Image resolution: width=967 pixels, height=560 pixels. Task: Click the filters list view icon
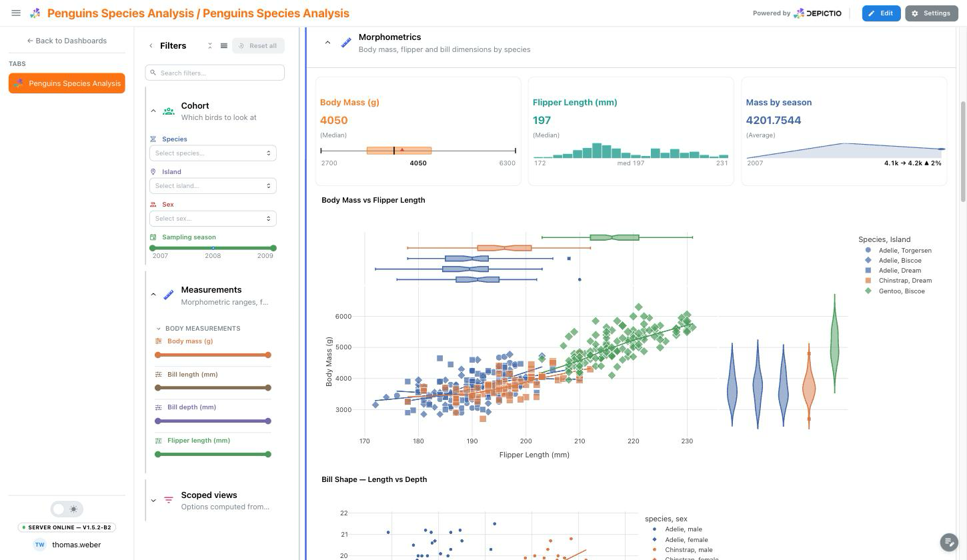click(224, 46)
